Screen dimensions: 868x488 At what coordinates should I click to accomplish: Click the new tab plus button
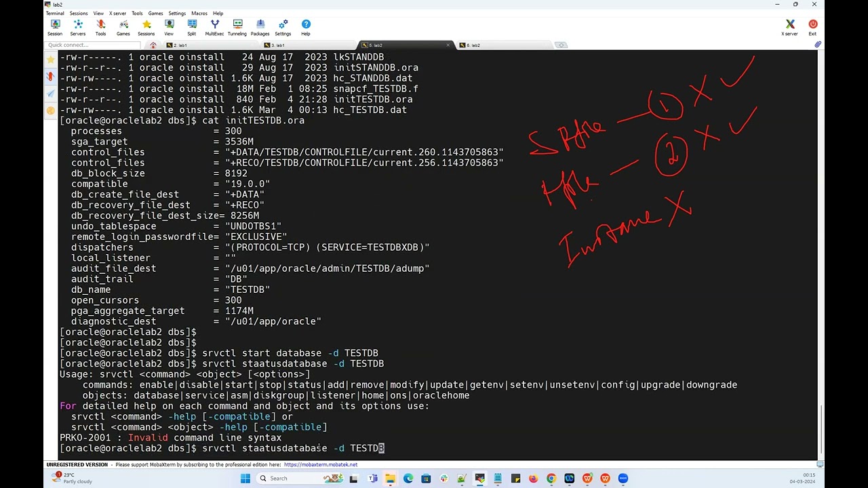coord(561,45)
